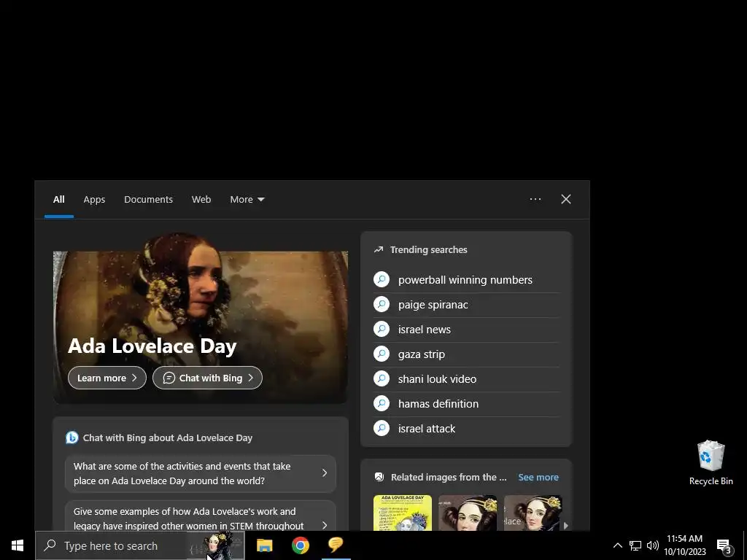Screen dimensions: 747x560
Task: Select the Recycle Bin desktop icon
Action: pyautogui.click(x=711, y=463)
